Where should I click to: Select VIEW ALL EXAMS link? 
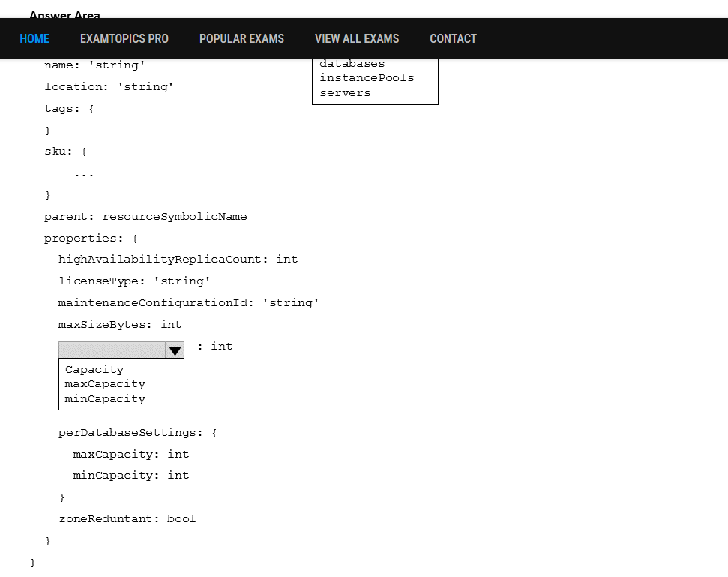(x=357, y=38)
